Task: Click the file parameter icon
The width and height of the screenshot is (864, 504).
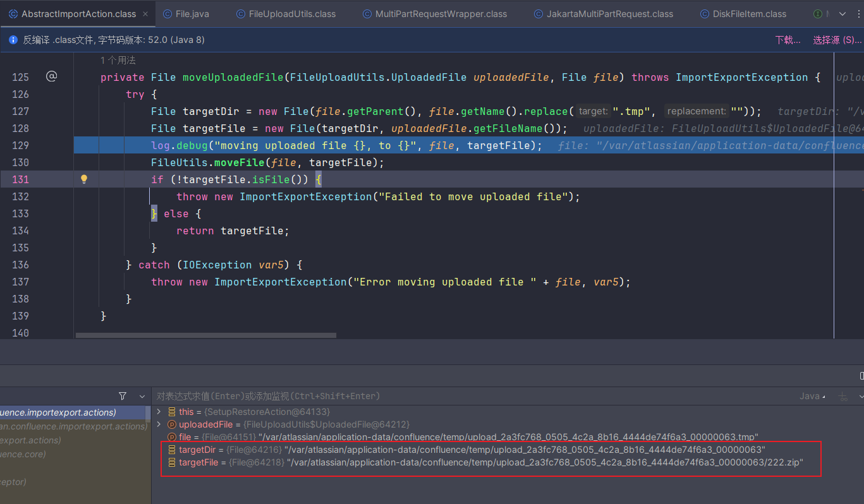Action: click(171, 437)
